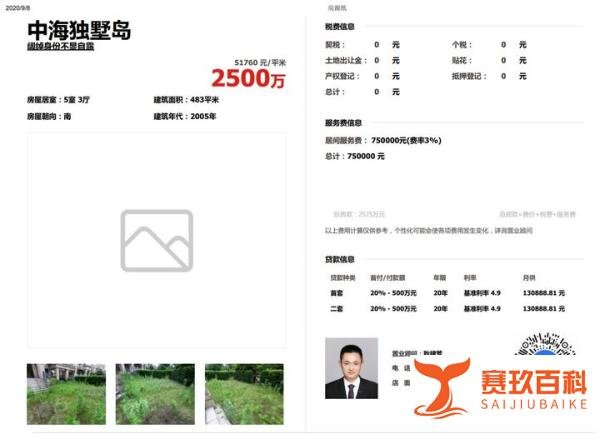Click the agent's 店面 label
The image size is (600, 434).
[401, 383]
